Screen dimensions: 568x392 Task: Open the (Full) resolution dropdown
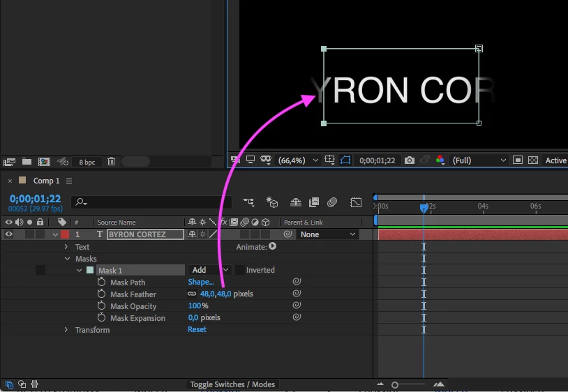click(x=479, y=160)
